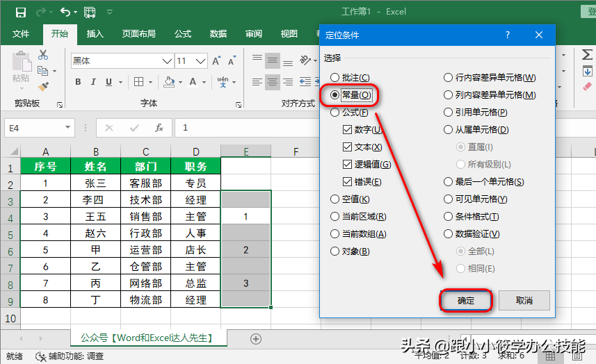Expand the Name Box dropdown arrow
596x364 pixels.
[x=67, y=128]
